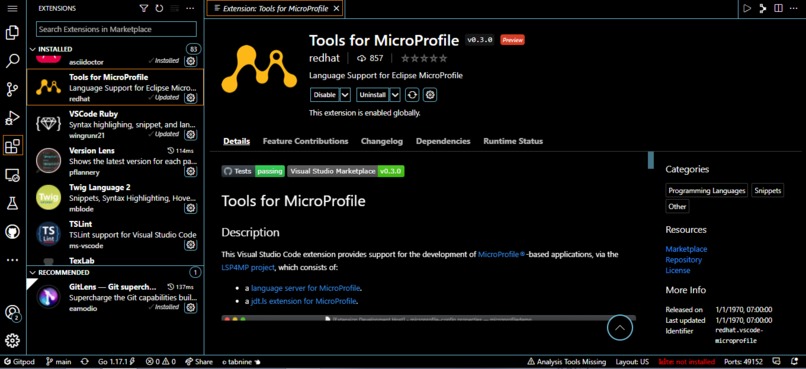This screenshot has height=369, width=806.
Task: Open the Marketplace resource link
Action: pyautogui.click(x=686, y=249)
